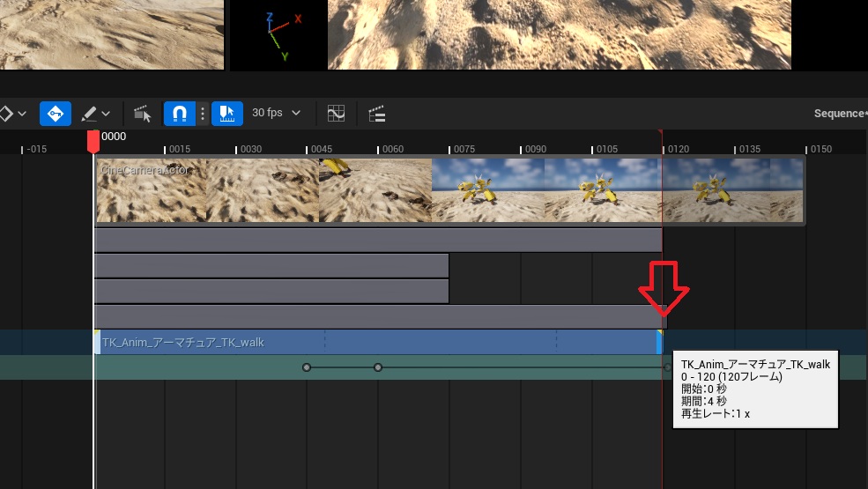Select the second keyframe on the green track
Image resolution: width=868 pixels, height=489 pixels.
(378, 367)
